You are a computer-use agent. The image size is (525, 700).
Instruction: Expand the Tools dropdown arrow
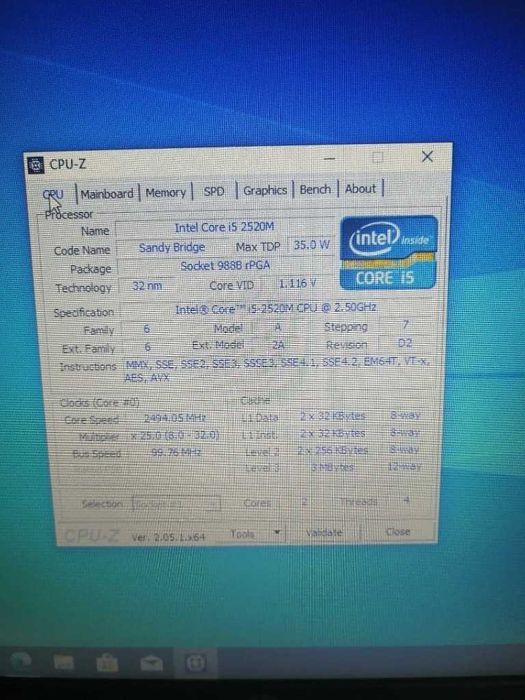[277, 532]
